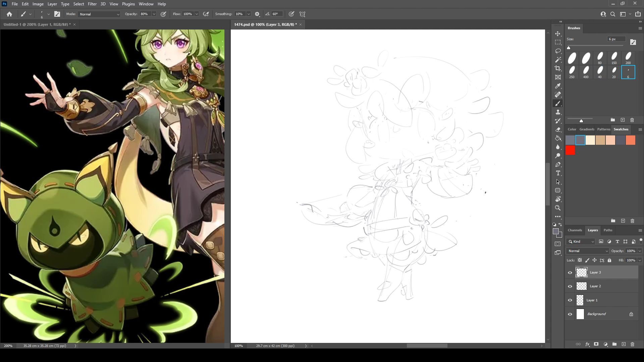Select the Clone Stamp tool
Screen dimensions: 644x362
(x=558, y=112)
